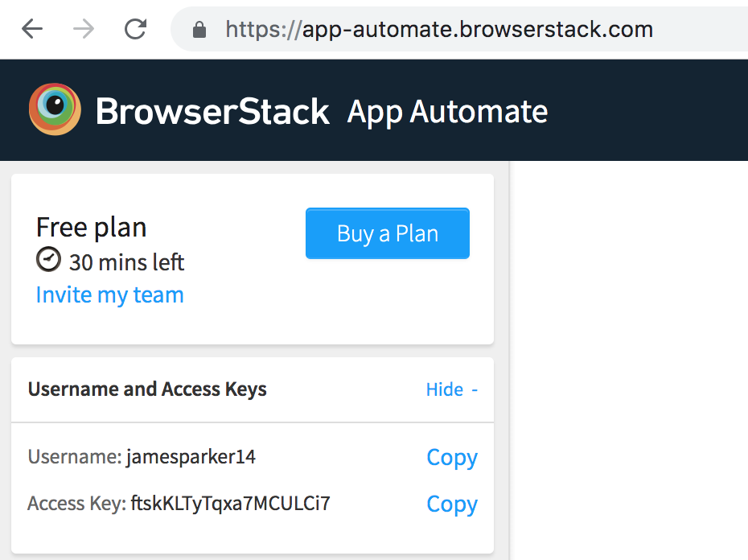
Task: Open the BrowserStack logo icon
Action: [x=55, y=109]
